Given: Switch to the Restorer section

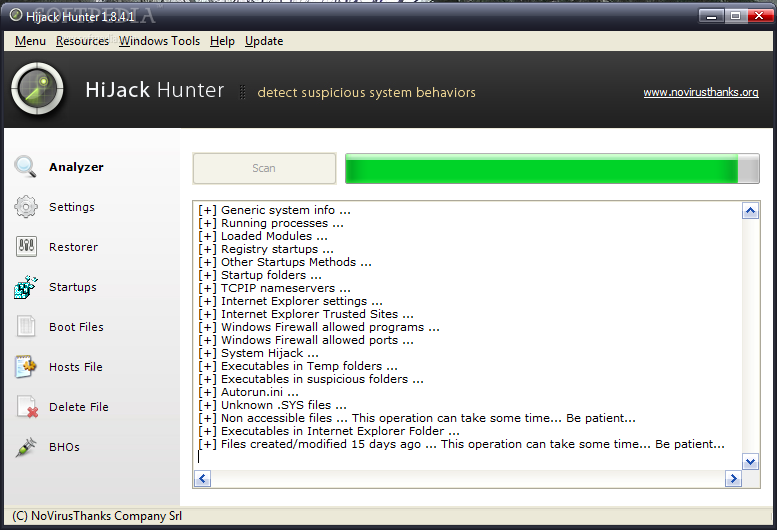Looking at the screenshot, I should tap(73, 247).
